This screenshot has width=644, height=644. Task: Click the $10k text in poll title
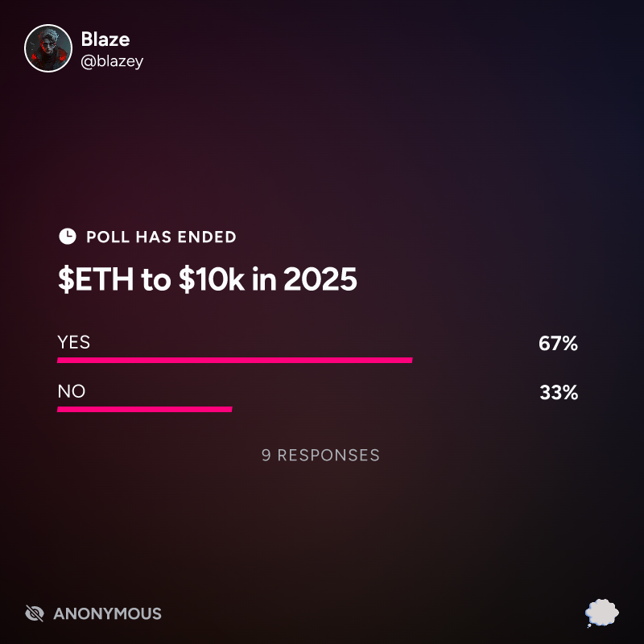point(212,279)
